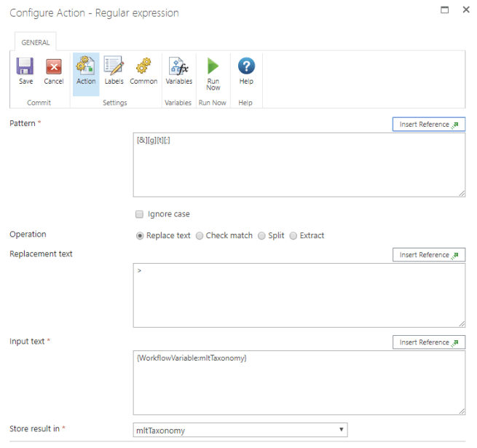The image size is (477, 448).
Task: Select the Replace text operation
Action: point(140,236)
